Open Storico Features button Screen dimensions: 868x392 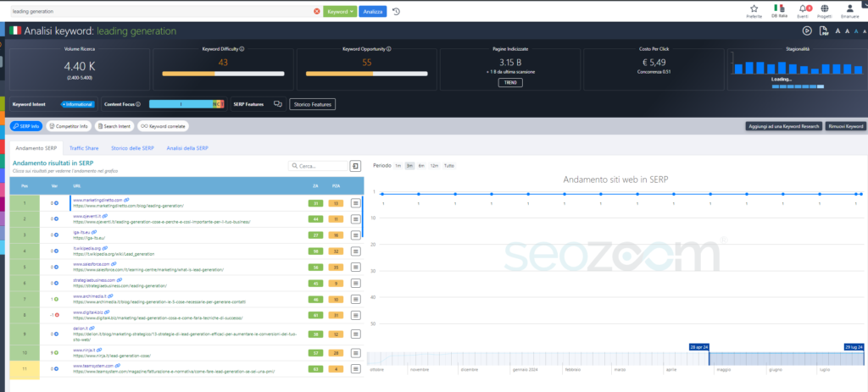312,104
